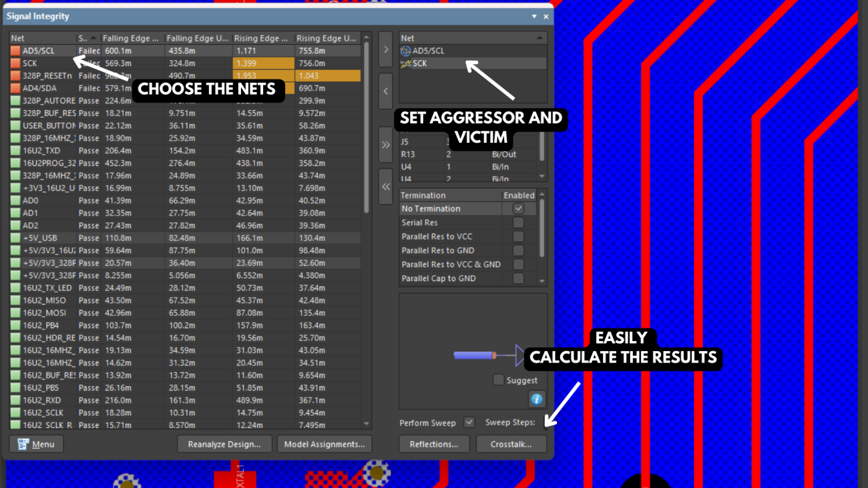Click the sort arrow in right Net header
The image size is (868, 488).
(x=539, y=38)
